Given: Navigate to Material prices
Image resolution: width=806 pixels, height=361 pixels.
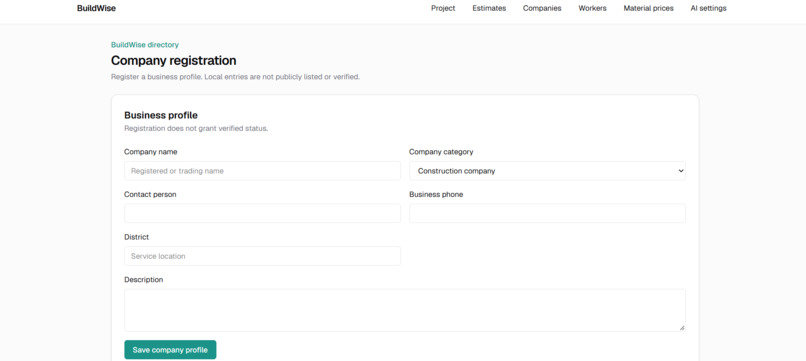Looking at the screenshot, I should pos(648,8).
